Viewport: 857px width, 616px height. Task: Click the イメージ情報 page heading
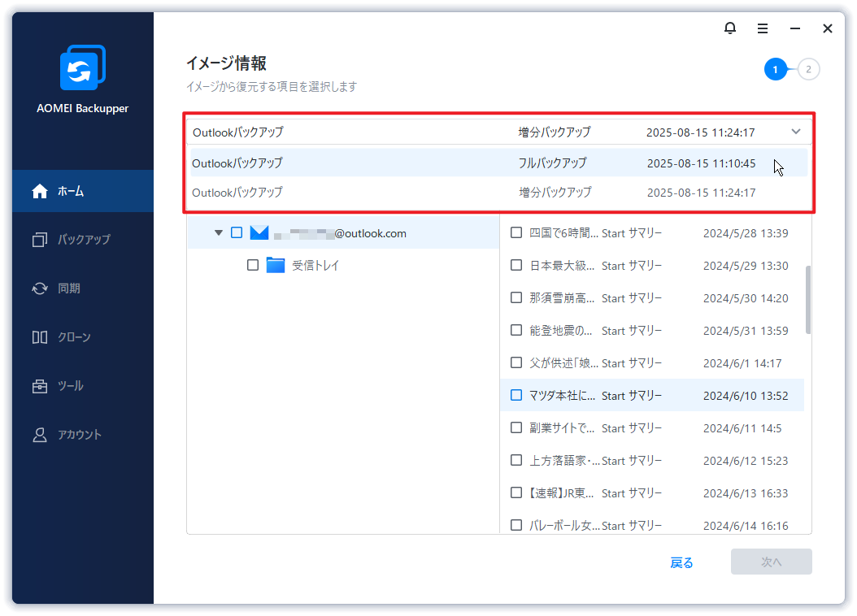tap(226, 63)
